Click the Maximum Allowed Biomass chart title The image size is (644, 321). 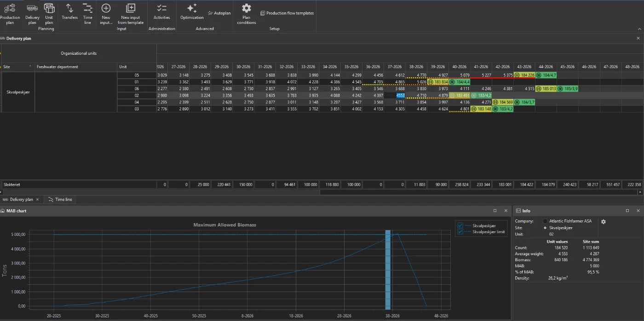(x=224, y=225)
